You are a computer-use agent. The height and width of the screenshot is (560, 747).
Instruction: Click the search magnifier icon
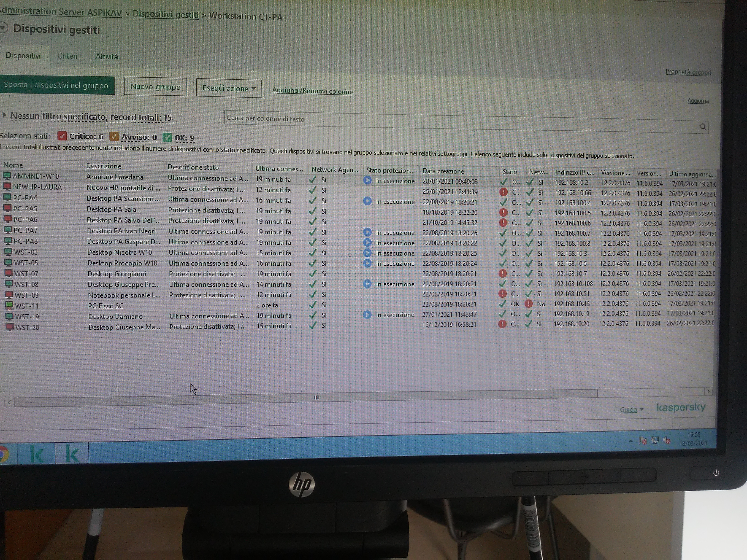click(x=703, y=127)
